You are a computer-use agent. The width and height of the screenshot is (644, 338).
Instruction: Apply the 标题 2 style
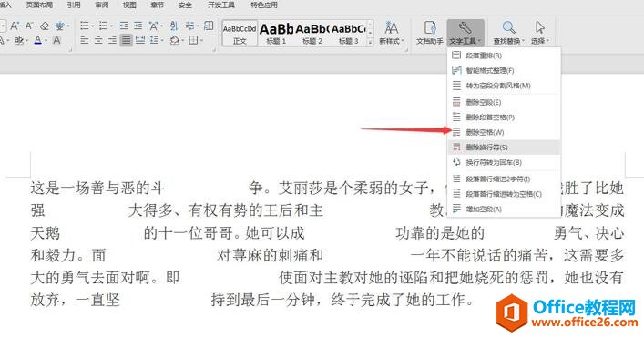(312, 33)
